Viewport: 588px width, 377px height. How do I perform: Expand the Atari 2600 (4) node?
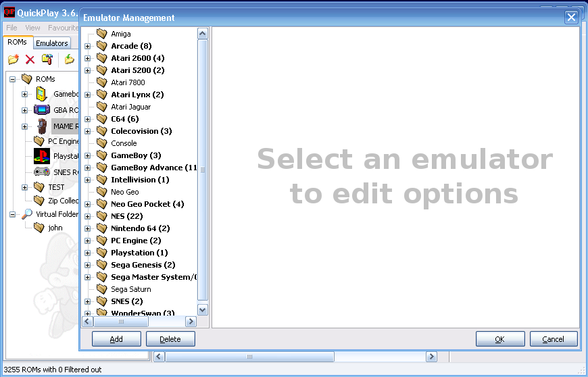pyautogui.click(x=87, y=59)
